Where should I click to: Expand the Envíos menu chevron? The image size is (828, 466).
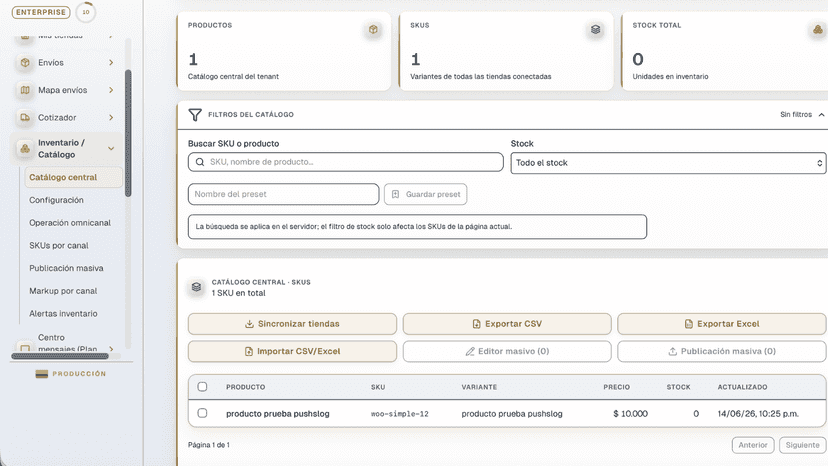pyautogui.click(x=111, y=62)
